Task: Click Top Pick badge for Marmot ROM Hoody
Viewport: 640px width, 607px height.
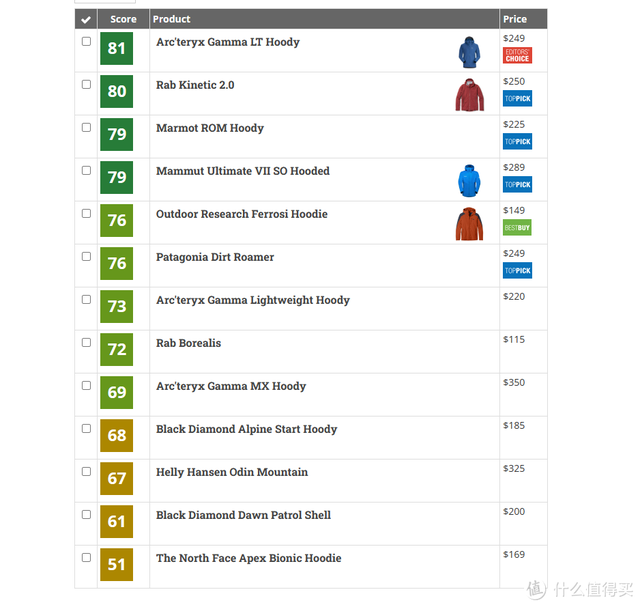Action: pos(517,141)
